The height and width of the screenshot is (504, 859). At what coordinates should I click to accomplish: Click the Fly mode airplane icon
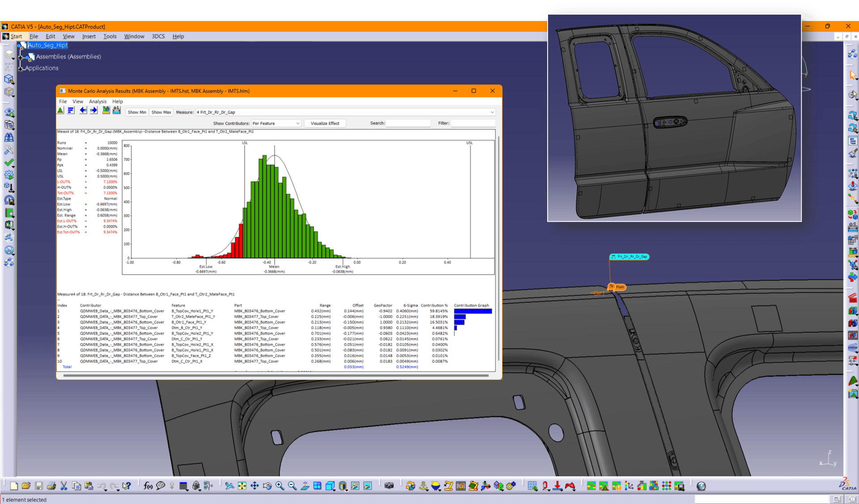[229, 486]
